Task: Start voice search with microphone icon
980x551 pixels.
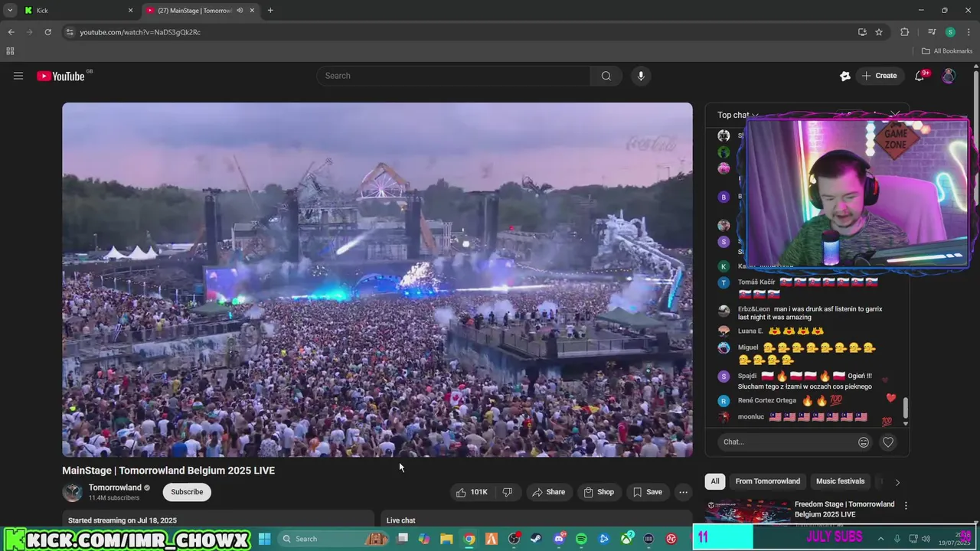Action: point(641,76)
